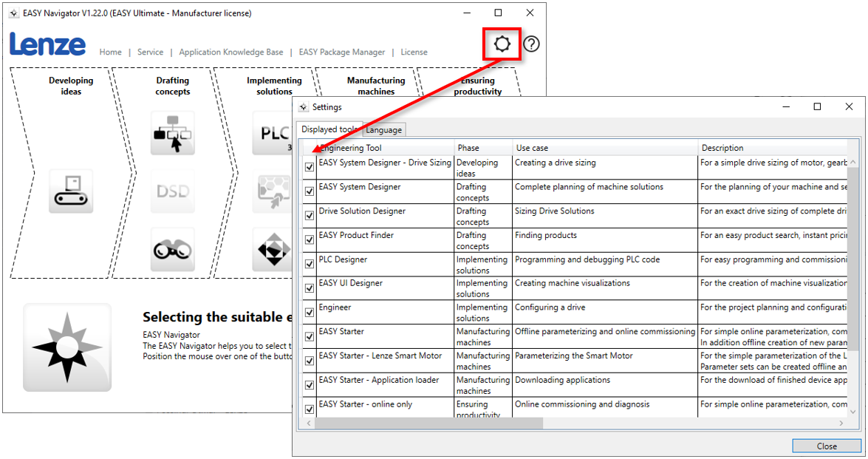Open settings via the gear icon

502,44
